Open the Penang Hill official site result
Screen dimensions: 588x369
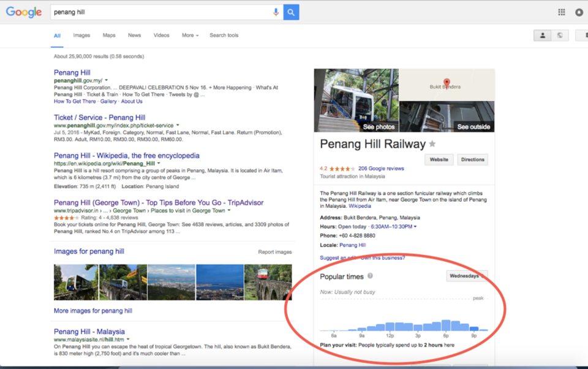pos(72,72)
